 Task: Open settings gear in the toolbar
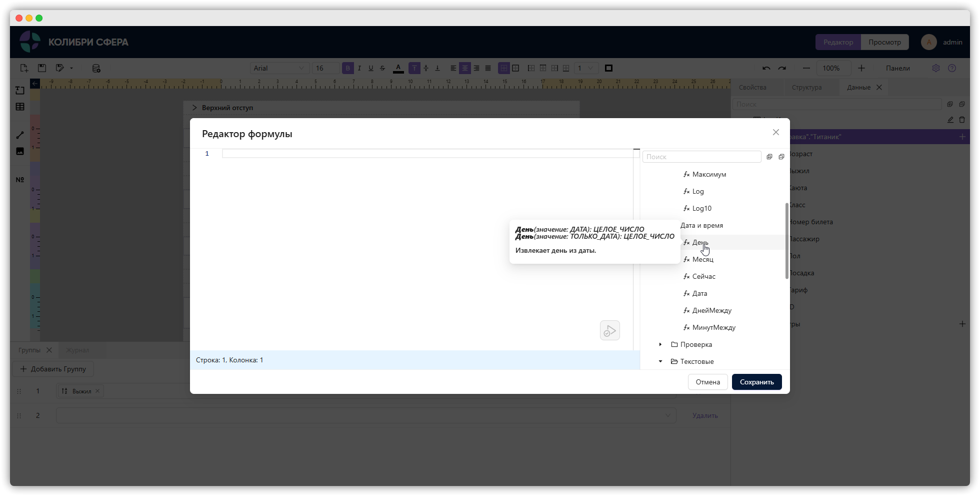coord(936,68)
